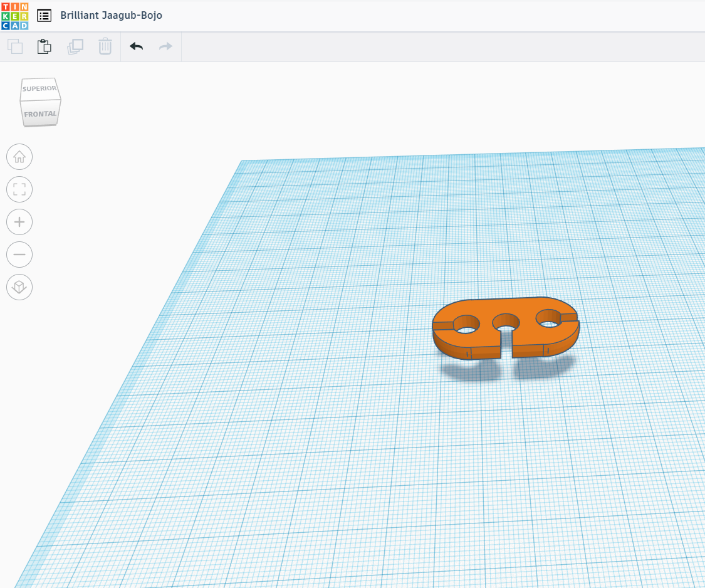705x588 pixels.
Task: Fit all objects in view
Action: [19, 189]
